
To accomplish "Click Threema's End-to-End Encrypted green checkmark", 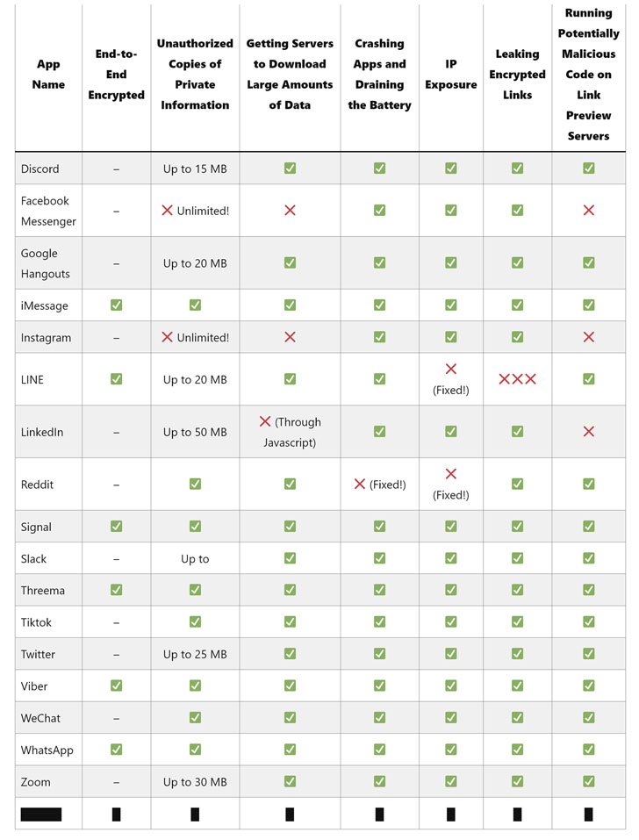I will [x=116, y=591].
